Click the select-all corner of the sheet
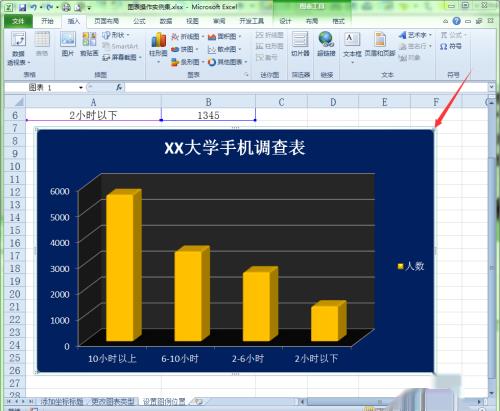This screenshot has height=411, width=500. pos(15,101)
